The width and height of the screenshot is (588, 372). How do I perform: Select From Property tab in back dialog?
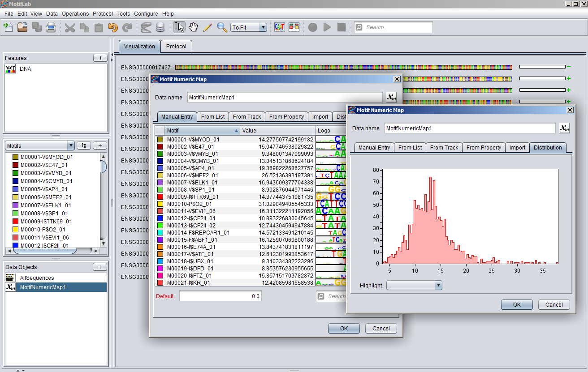coord(287,117)
